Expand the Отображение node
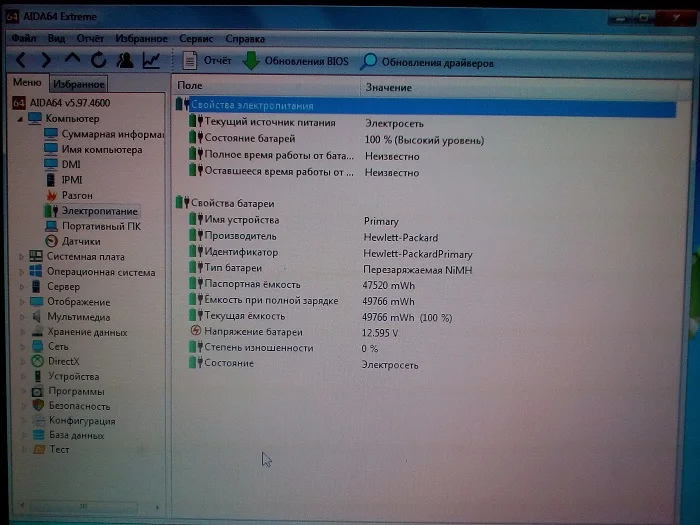Image resolution: width=700 pixels, height=525 pixels. click(x=21, y=302)
